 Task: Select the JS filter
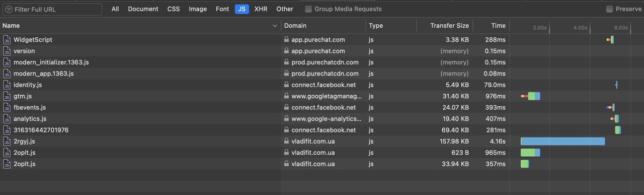click(242, 9)
